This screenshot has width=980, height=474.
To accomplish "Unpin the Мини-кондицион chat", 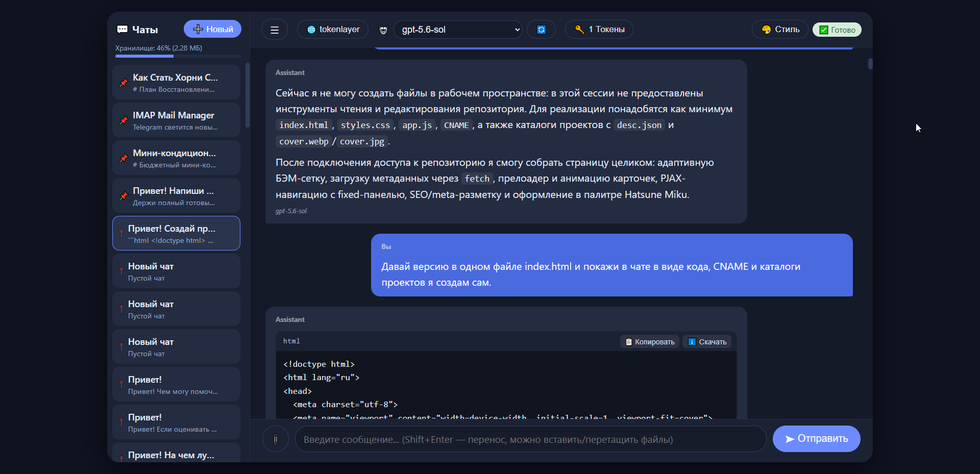I will click(124, 158).
